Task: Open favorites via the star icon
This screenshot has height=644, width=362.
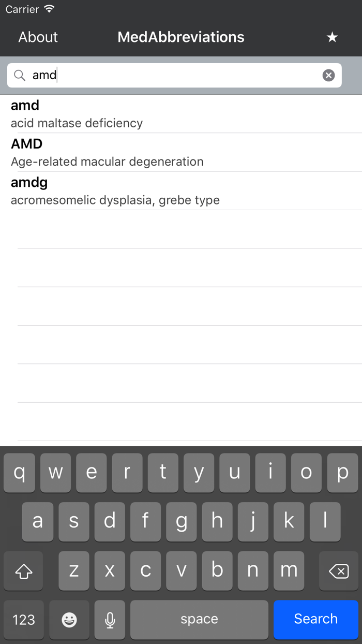Action: point(332,37)
